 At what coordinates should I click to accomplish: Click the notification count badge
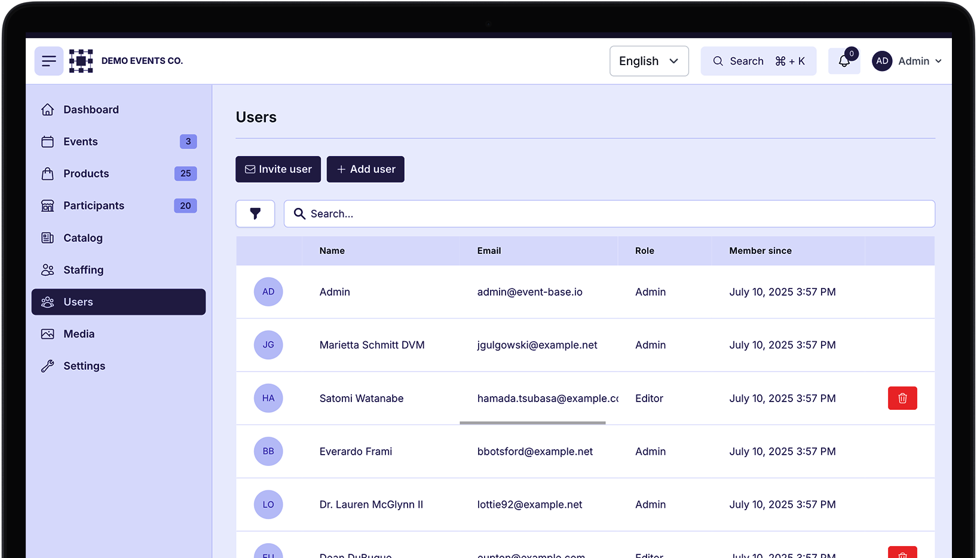pos(852,54)
